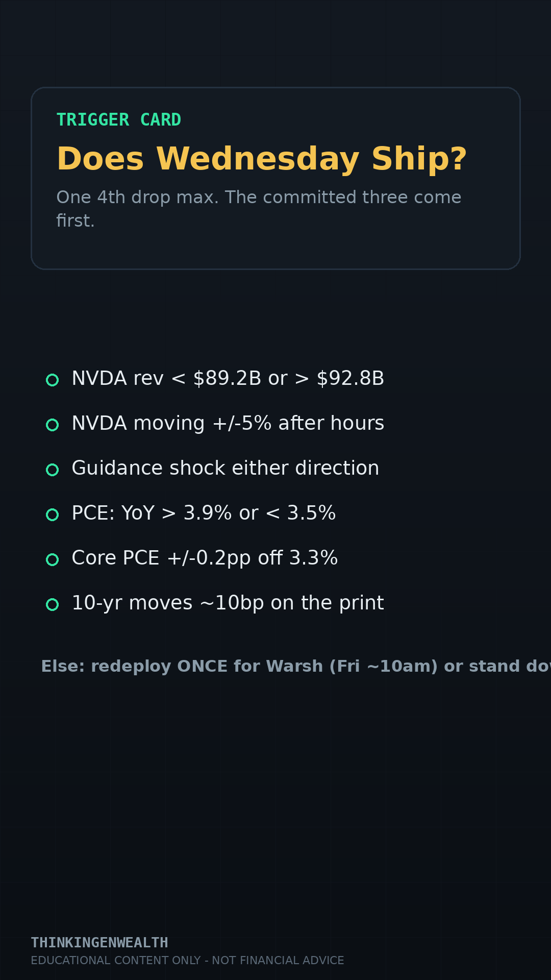
Task: Click the Core PCE +/-0.2pp off 3.3% text
Action: click(205, 558)
